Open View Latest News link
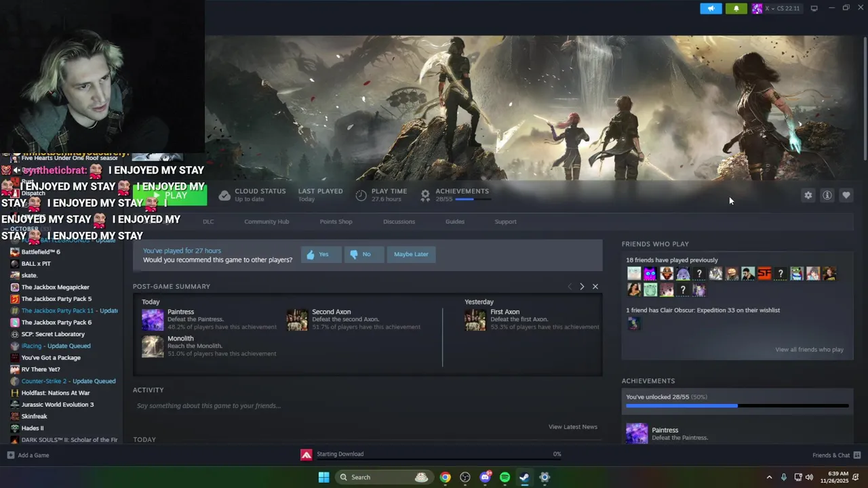 click(573, 427)
